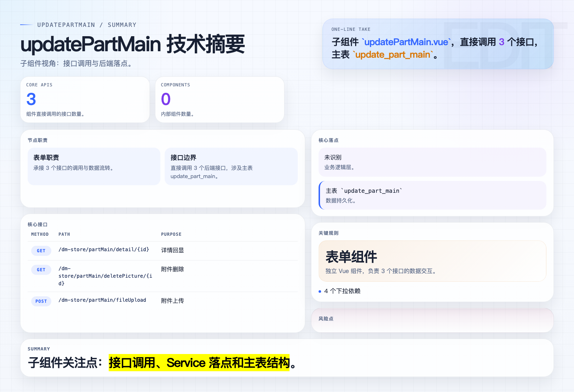The image size is (574, 392).
Task: Click the blue `updatePartMain.vue` text
Action: tap(406, 42)
